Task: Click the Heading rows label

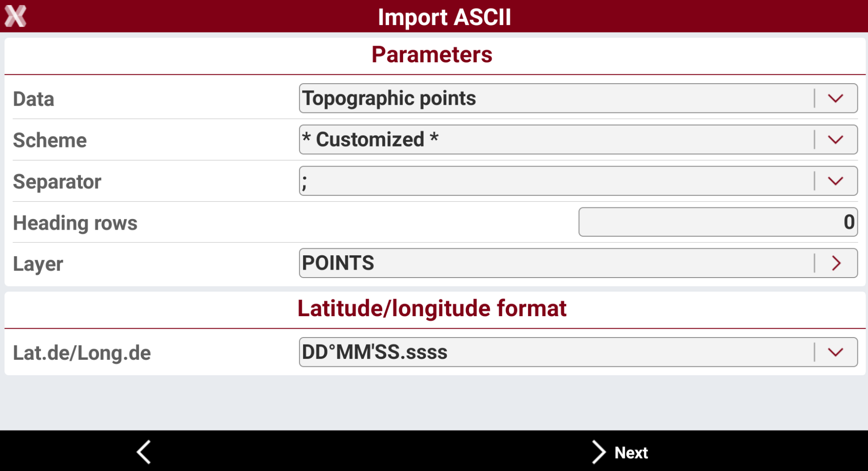Action: (75, 223)
